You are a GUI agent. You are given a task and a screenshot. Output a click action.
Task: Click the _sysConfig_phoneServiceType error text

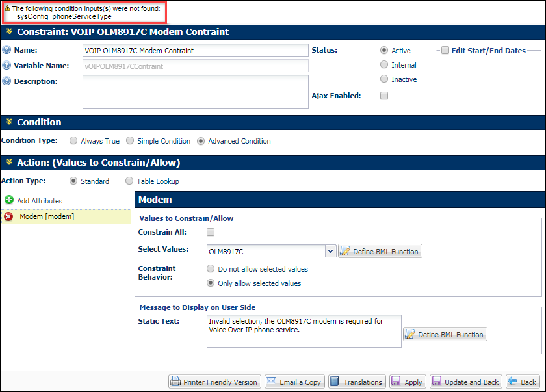[62, 16]
